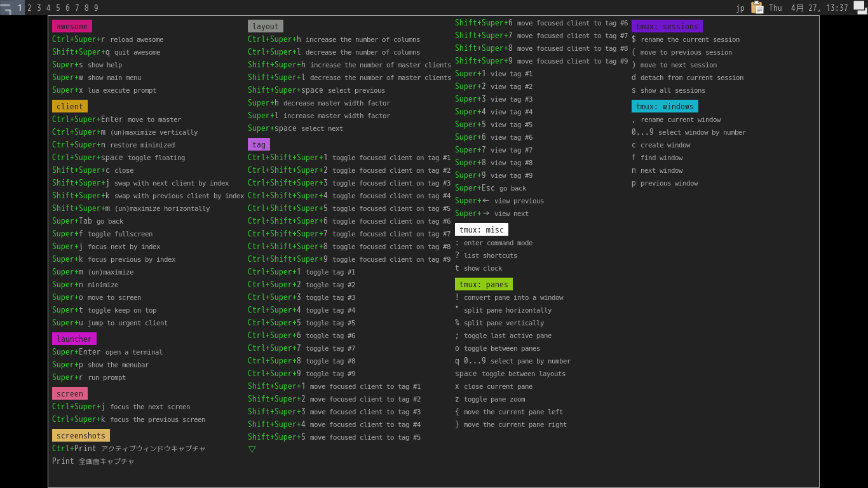Click the 'lua execute prompt' shortcut line

click(104, 90)
